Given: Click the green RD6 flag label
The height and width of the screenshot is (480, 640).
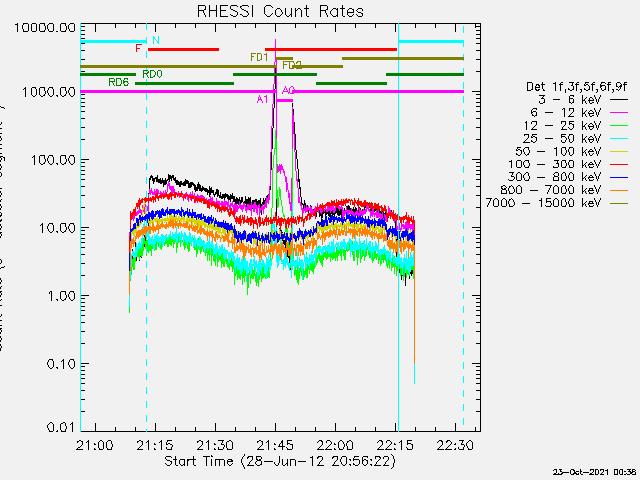Looking at the screenshot, I should (x=118, y=82).
